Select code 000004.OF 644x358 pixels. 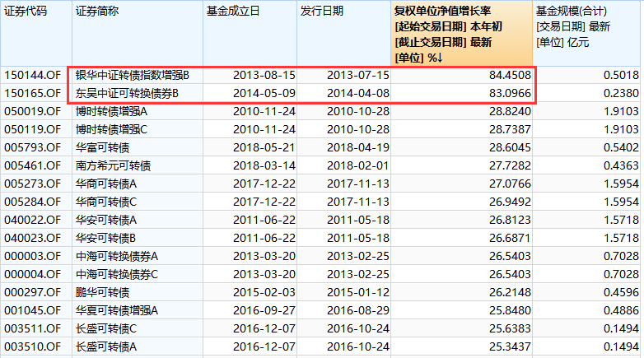tap(32, 274)
